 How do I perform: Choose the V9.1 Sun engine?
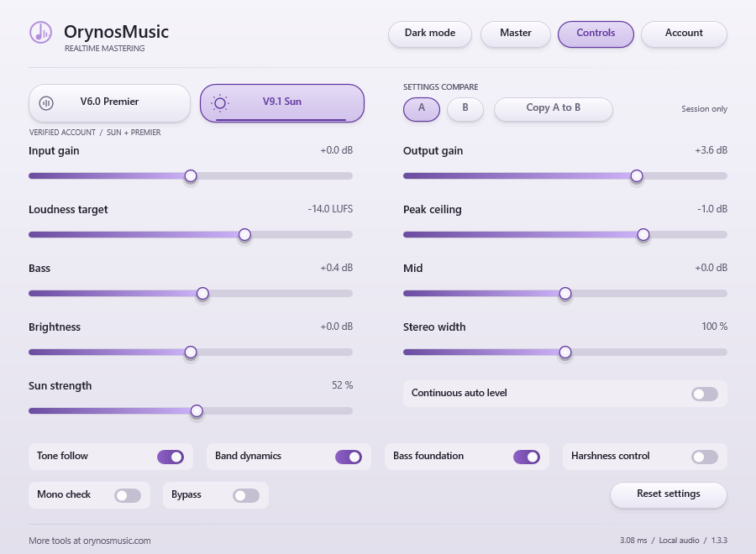point(282,103)
